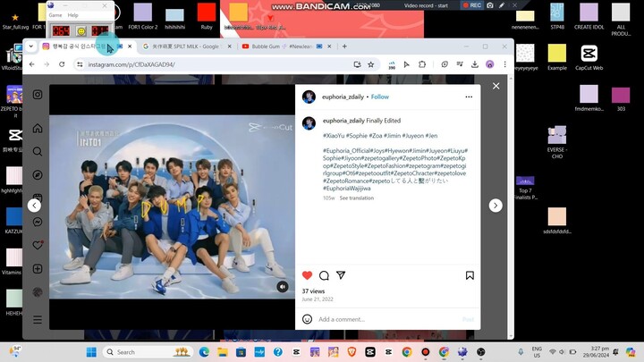Open post options three-dot menu

(x=469, y=97)
